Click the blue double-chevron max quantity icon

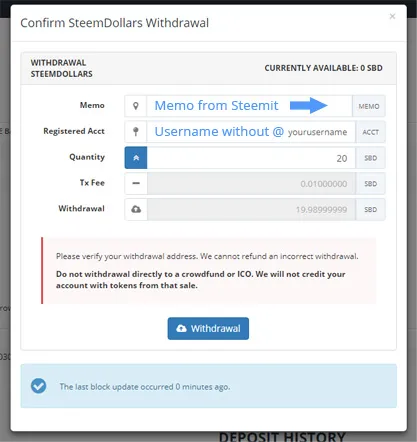pyautogui.click(x=136, y=158)
